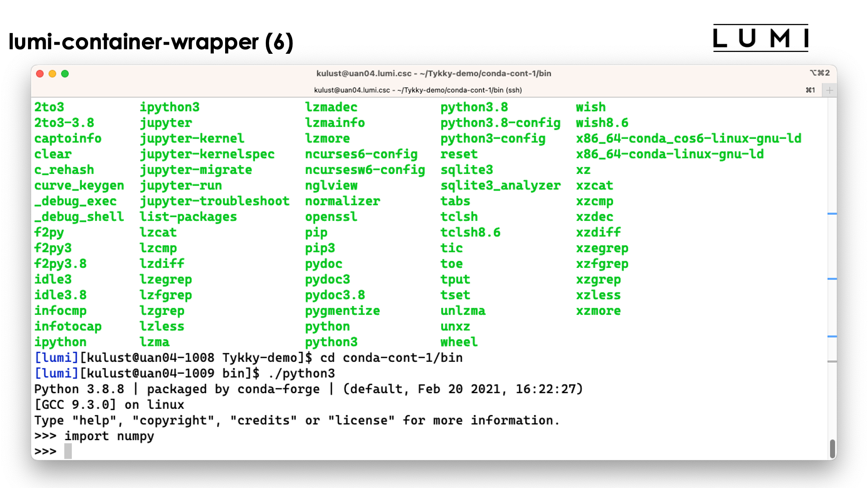The height and width of the screenshot is (488, 868).
Task: Click the file name "ncurses6-config"
Action: pos(361,154)
